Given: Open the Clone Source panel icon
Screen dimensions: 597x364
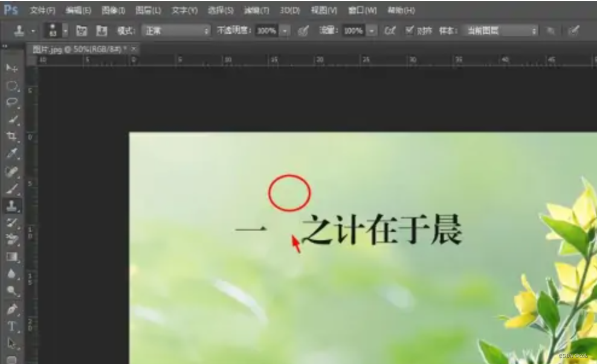Looking at the screenshot, I should click(x=102, y=31).
